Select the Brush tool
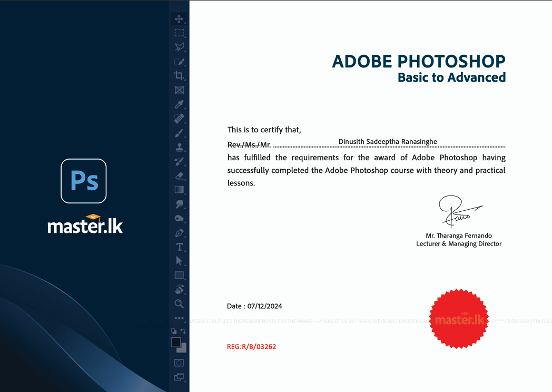 coord(179,133)
